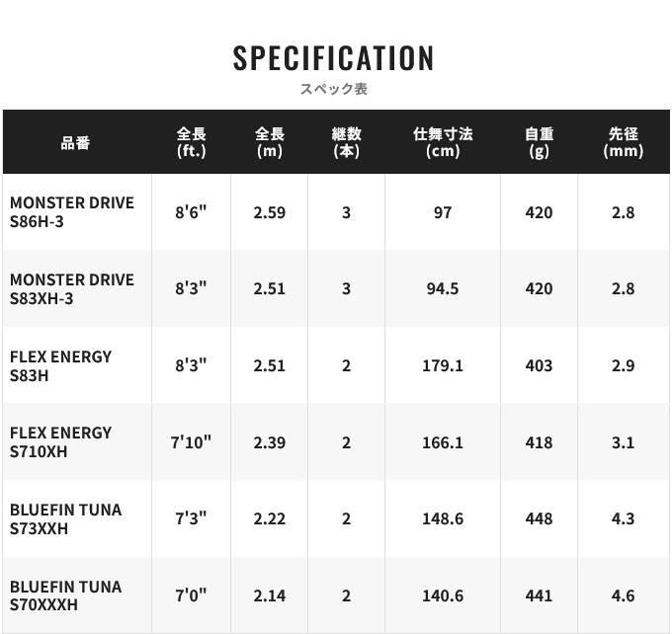Select the FLEX ENERGY S83H model cell
The image size is (672, 634).
60,365
